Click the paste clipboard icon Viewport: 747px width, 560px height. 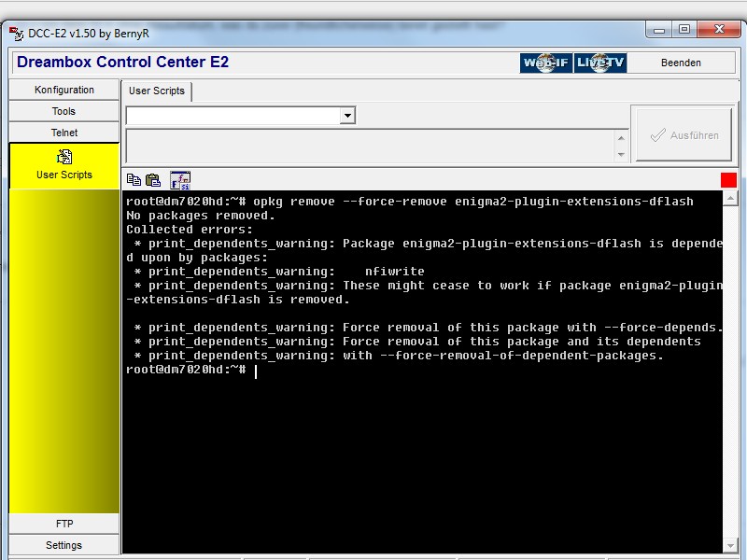153,180
